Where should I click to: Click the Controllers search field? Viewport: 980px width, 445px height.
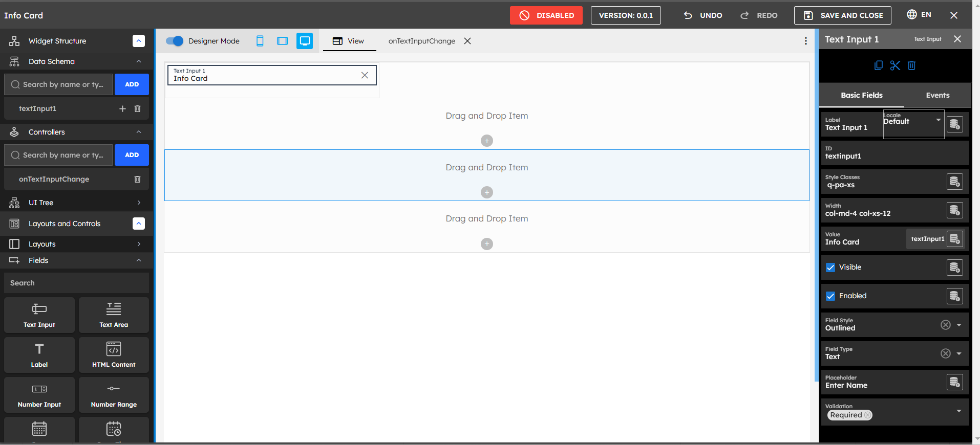click(59, 155)
